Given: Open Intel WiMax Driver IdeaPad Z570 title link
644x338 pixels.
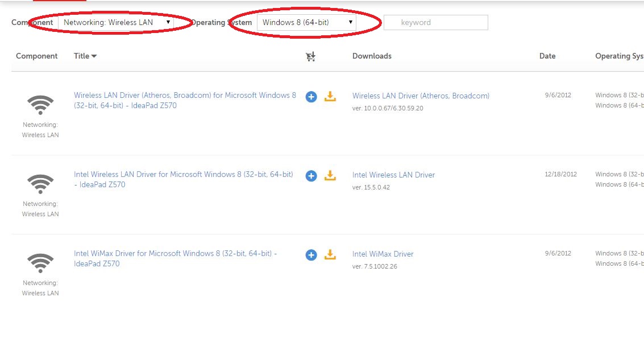Looking at the screenshot, I should (x=176, y=259).
